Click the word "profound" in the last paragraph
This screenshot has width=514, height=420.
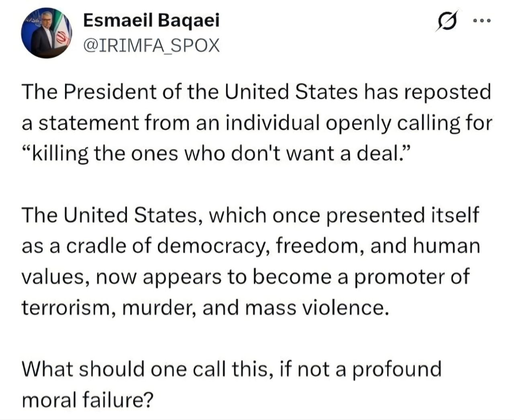(397, 369)
